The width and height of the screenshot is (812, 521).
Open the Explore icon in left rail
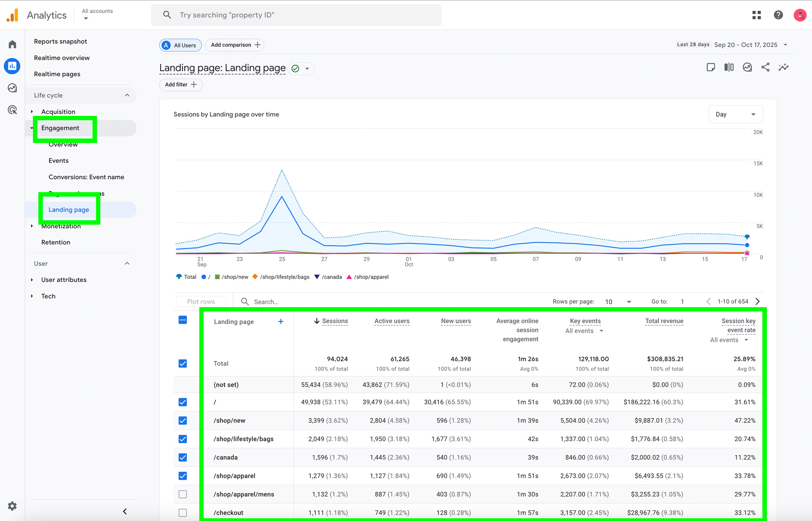pos(13,88)
